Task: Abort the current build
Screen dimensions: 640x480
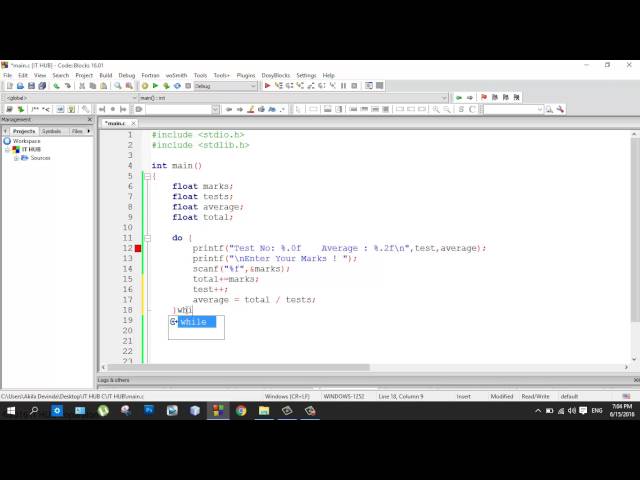Action: (188, 86)
